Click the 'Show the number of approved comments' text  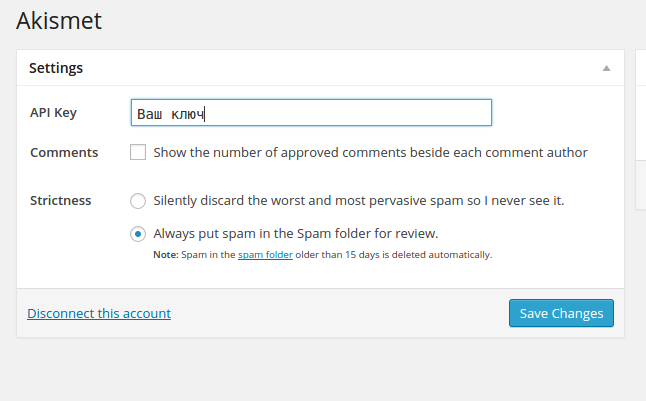(x=370, y=153)
